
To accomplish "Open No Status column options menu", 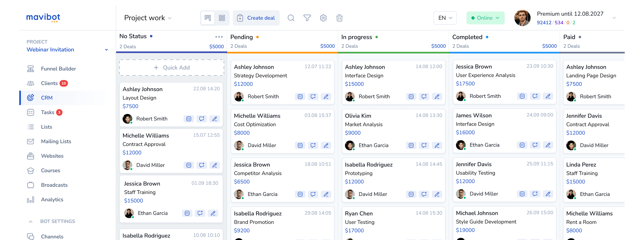I will pos(219,37).
